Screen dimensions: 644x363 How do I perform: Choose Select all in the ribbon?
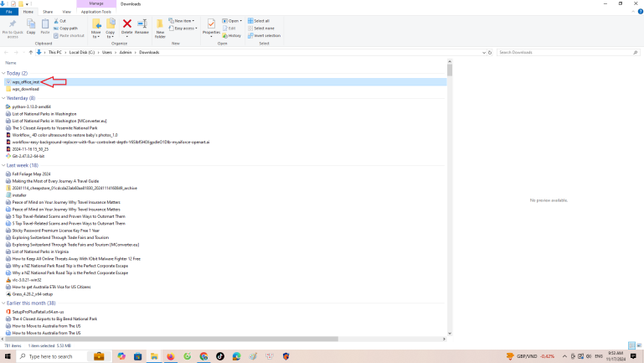pyautogui.click(x=260, y=20)
